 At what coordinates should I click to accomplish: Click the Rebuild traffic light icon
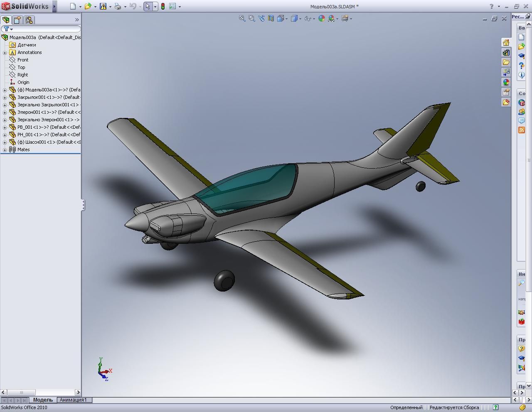coord(163,6)
